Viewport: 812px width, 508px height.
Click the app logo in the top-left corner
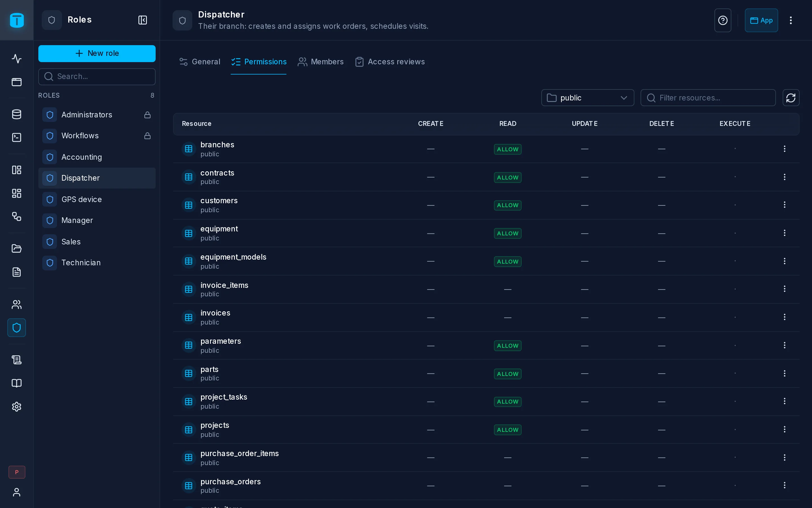[16, 20]
